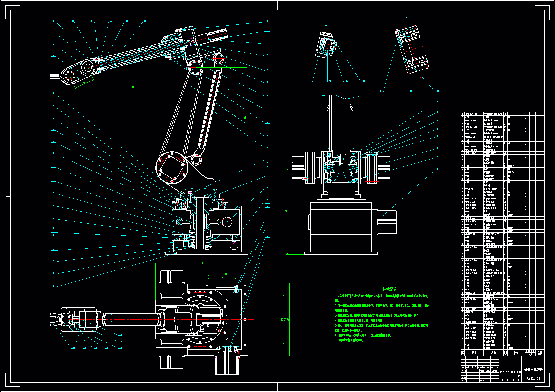This screenshot has width=555, height=392.
Task: Click part balloon number 1 at lower left
Action: tap(53, 286)
